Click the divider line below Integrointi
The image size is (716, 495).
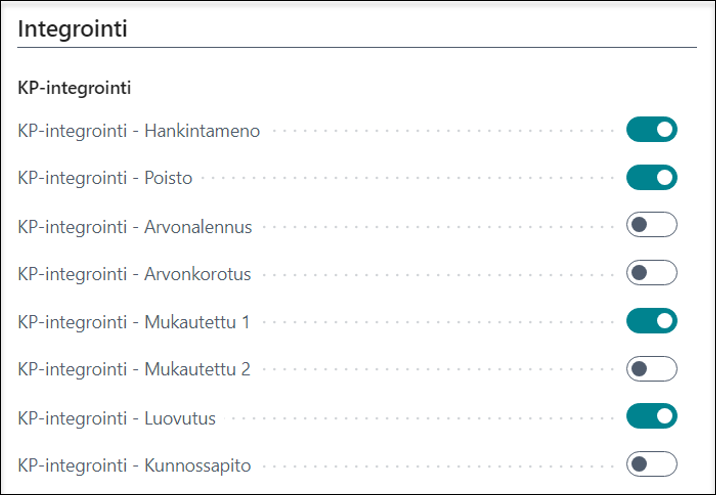pyautogui.click(x=356, y=48)
